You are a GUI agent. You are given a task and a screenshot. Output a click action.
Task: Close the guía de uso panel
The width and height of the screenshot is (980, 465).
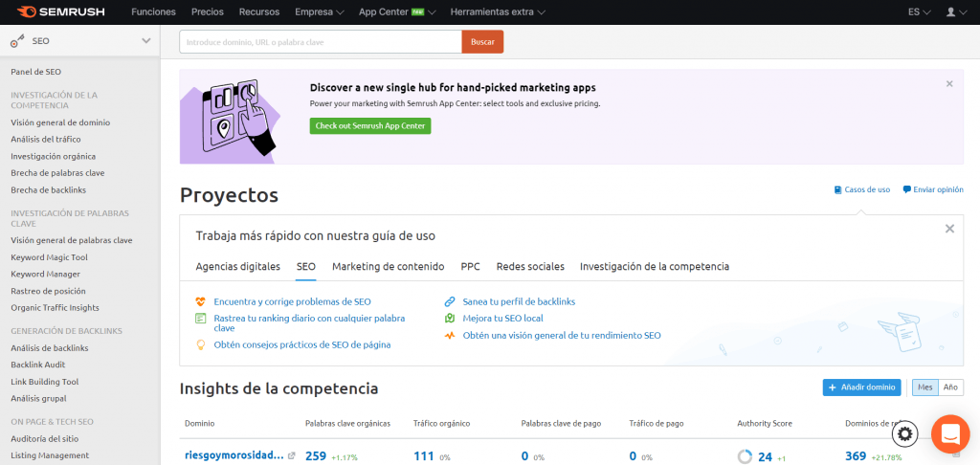pos(950,229)
